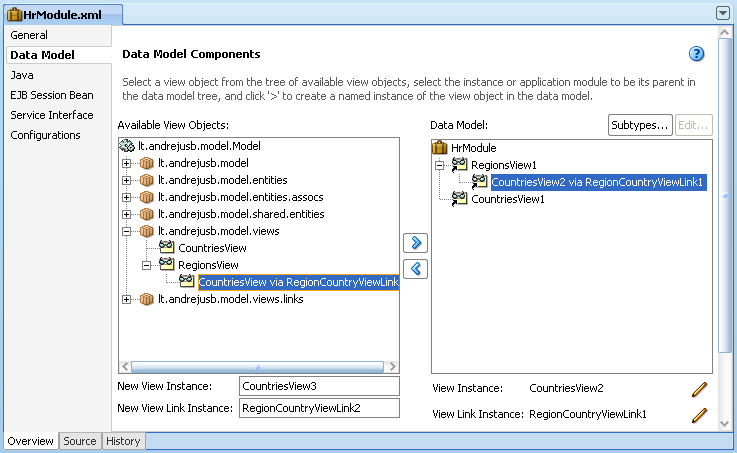Select lt.andrejusb.model.shared.entities tree row
The height and width of the screenshot is (453, 737).
coord(241,214)
